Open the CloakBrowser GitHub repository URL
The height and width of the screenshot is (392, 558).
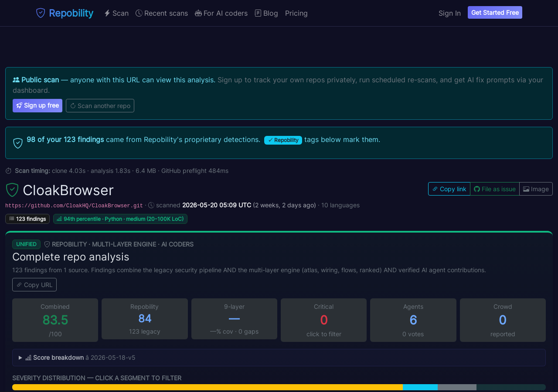pos(74,206)
